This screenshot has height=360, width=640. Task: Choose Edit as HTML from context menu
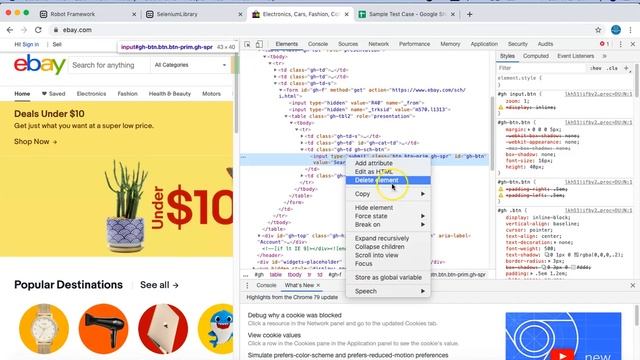[x=388, y=172]
